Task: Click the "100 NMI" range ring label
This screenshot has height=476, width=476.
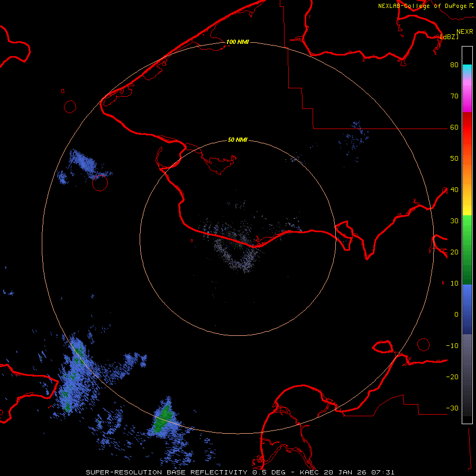Action: (x=237, y=42)
